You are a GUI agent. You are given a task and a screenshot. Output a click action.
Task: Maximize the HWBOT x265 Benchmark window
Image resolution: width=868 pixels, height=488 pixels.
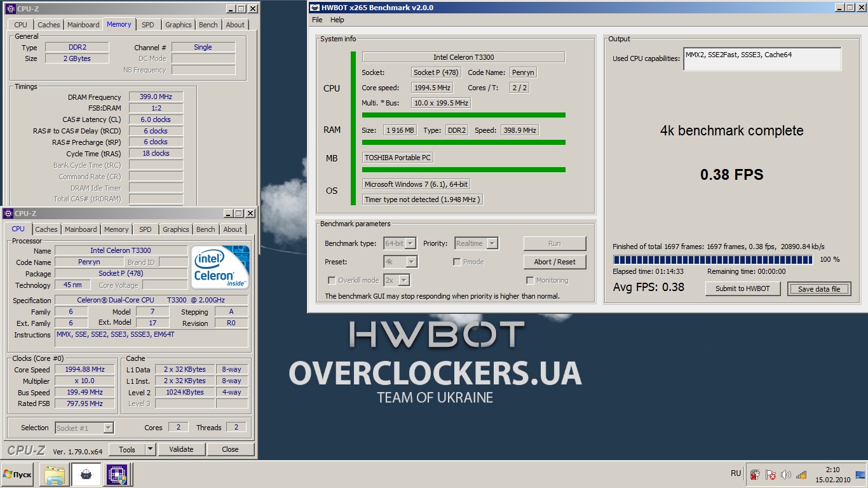click(x=849, y=8)
